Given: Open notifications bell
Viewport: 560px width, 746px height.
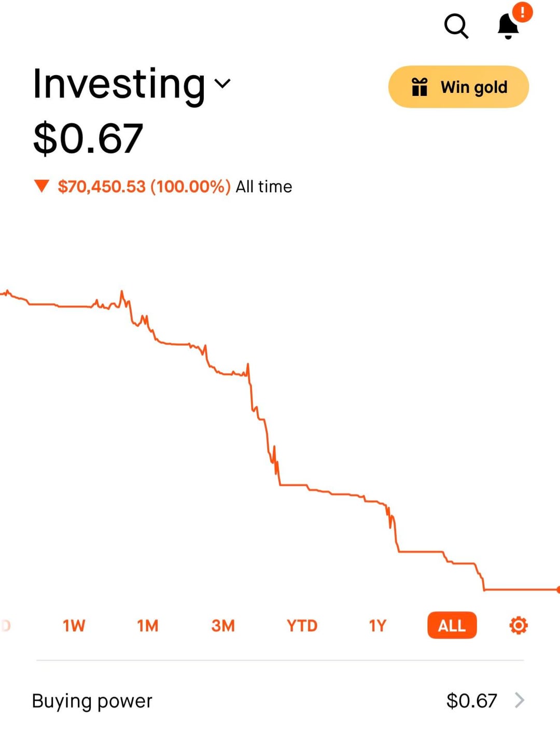Looking at the screenshot, I should pos(508,26).
